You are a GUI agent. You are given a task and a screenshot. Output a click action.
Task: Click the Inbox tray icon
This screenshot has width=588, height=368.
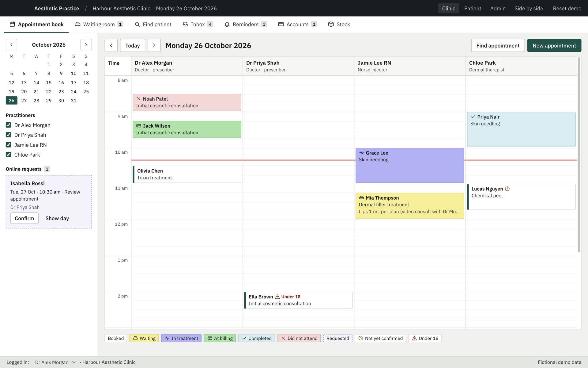coord(185,24)
